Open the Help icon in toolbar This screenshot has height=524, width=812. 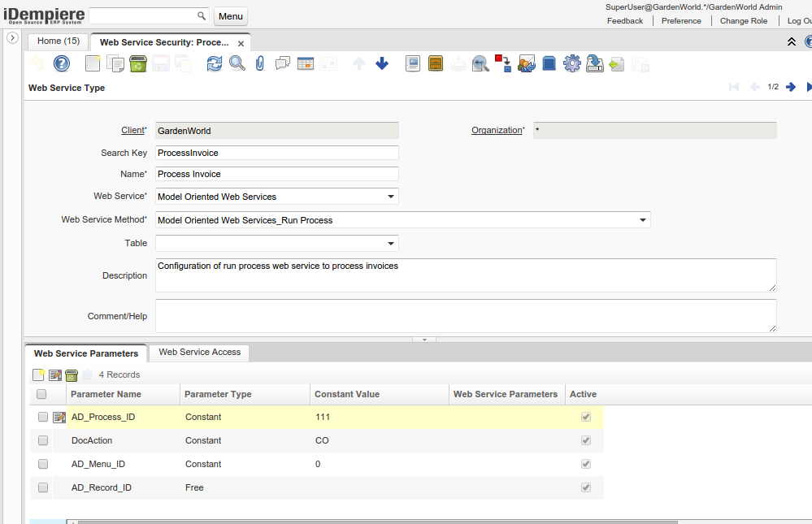coord(62,63)
